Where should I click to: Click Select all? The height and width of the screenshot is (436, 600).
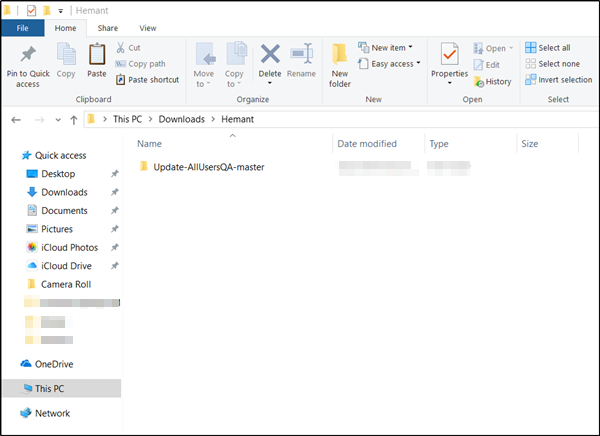point(548,48)
